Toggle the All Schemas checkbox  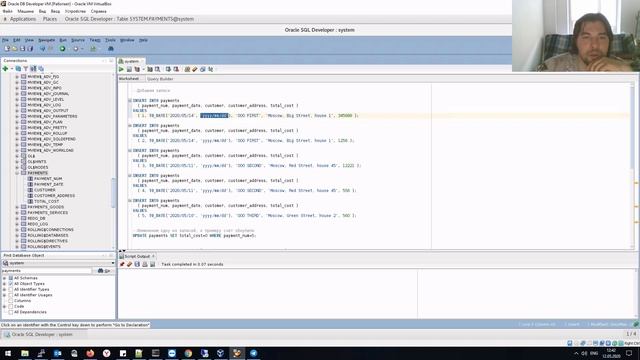[11, 278]
